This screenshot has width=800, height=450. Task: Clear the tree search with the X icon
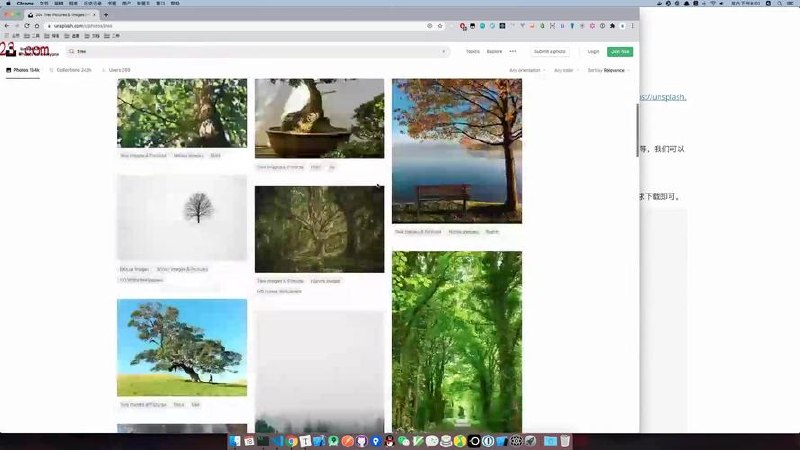[x=443, y=52]
